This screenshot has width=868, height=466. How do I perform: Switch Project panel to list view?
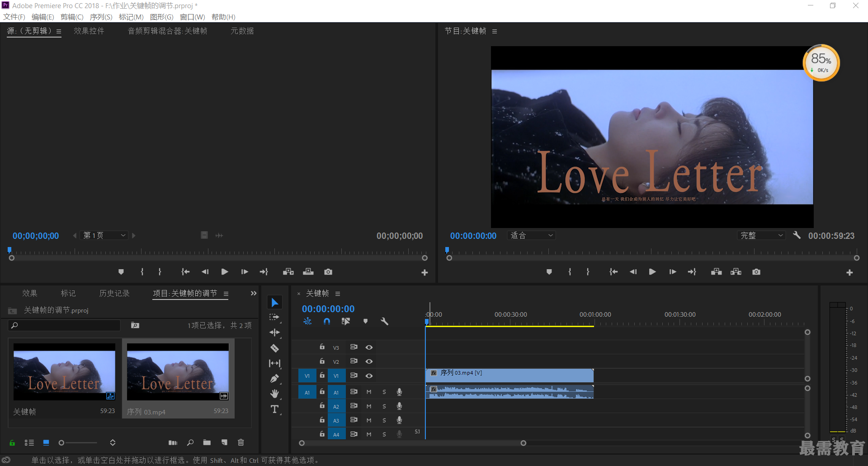pos(29,442)
